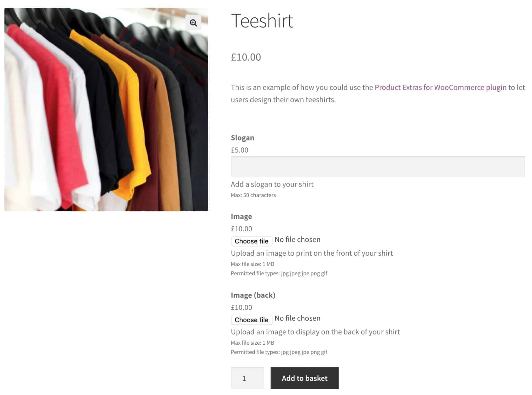
Task: Click the Add a slogan to your shirt text
Action: [x=272, y=184]
